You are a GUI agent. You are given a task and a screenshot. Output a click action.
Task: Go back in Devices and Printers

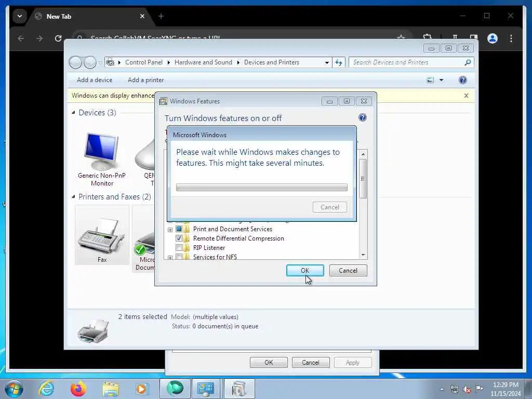[x=75, y=62]
